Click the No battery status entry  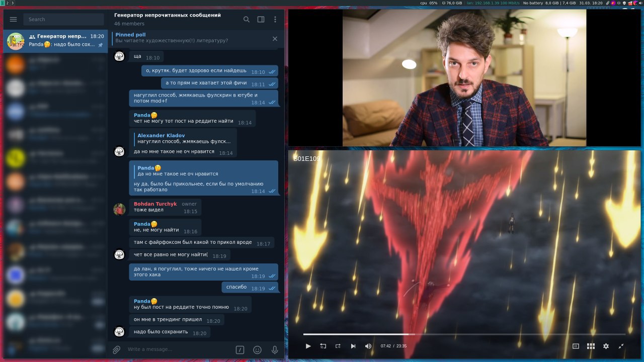point(533,3)
